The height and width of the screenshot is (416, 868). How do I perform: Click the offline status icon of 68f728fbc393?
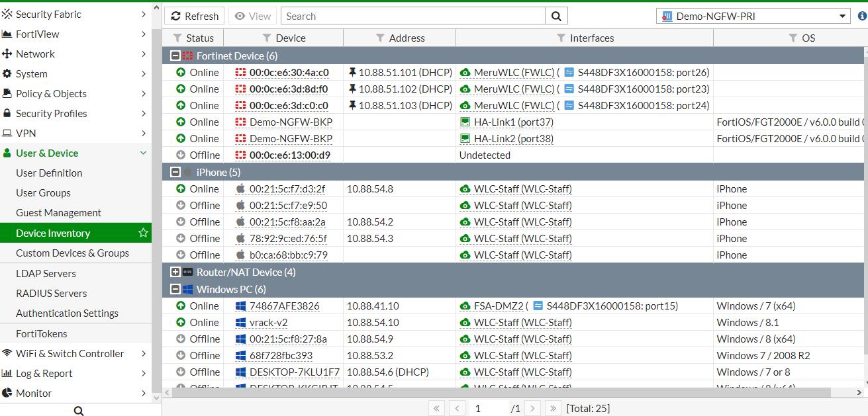pos(181,355)
